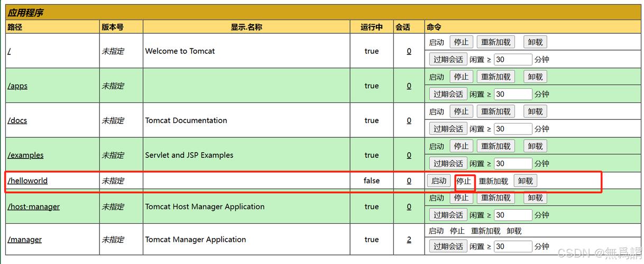
Task: Click idle minutes field for /host-manager row
Action: pyautogui.click(x=513, y=215)
